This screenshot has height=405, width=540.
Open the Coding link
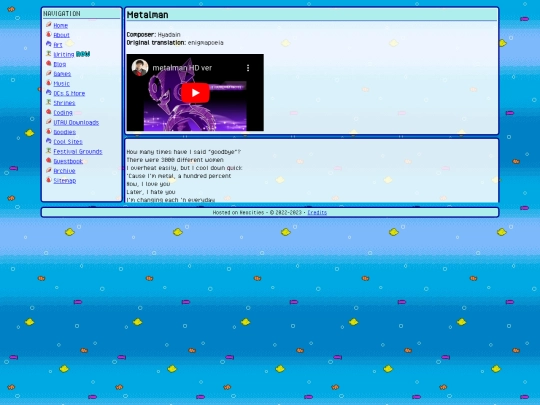coord(63,113)
